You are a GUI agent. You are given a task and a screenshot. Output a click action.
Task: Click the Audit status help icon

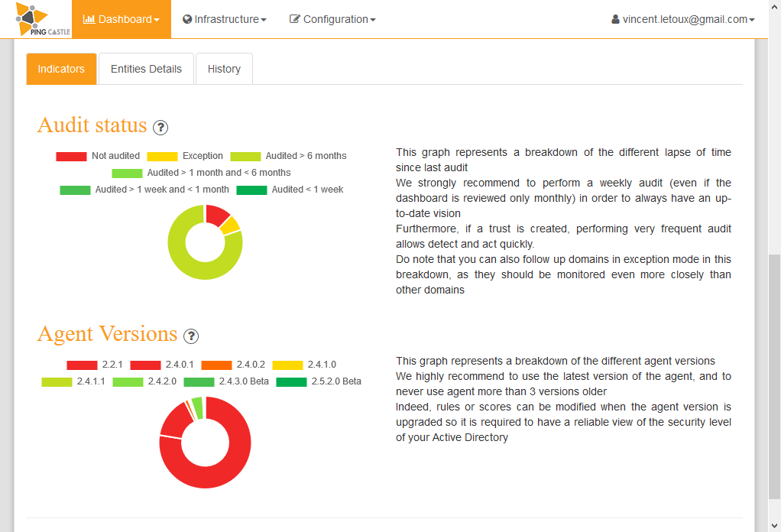pyautogui.click(x=160, y=128)
